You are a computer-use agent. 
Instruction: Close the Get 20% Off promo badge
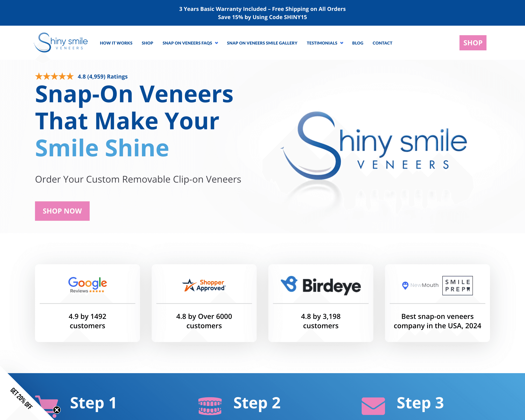[57, 410]
